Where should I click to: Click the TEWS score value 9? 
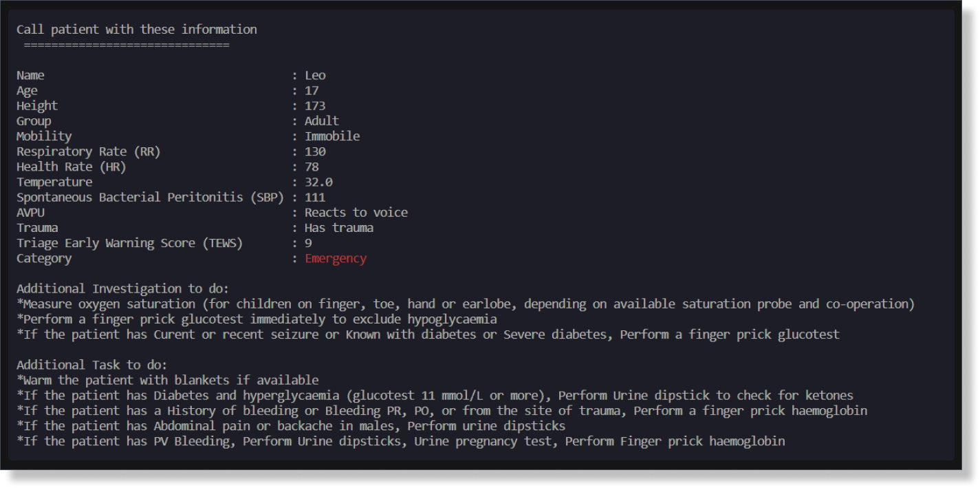click(x=308, y=243)
